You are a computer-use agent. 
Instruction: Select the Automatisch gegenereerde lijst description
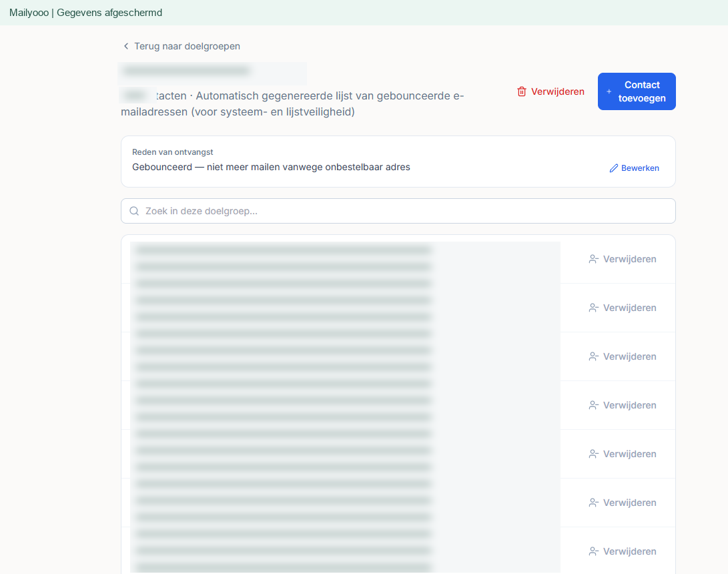[292, 103]
